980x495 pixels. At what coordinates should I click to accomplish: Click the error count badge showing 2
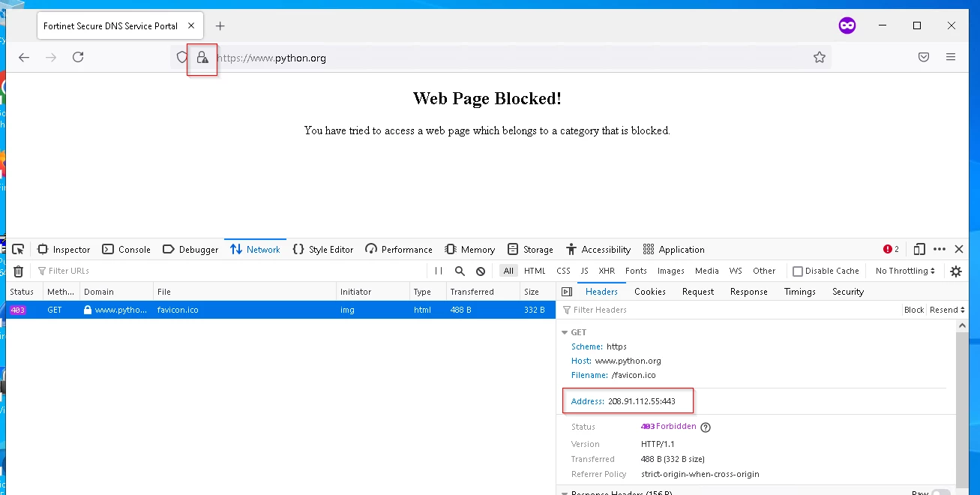891,250
